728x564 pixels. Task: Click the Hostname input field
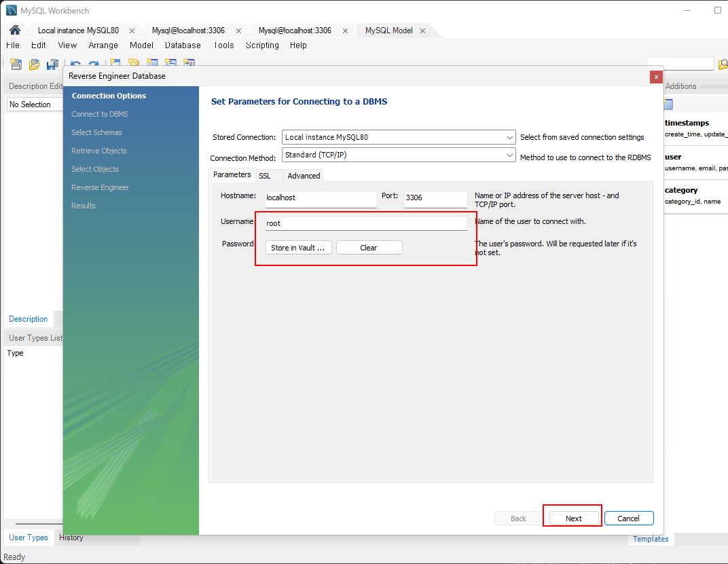pos(321,198)
